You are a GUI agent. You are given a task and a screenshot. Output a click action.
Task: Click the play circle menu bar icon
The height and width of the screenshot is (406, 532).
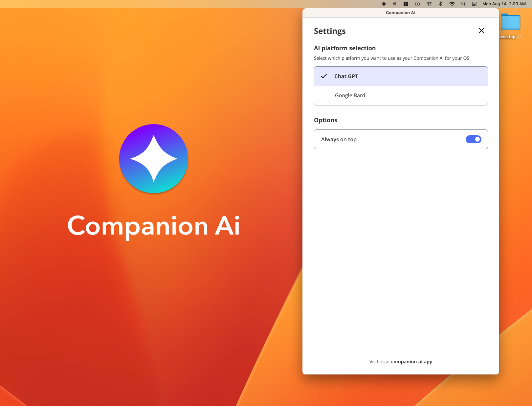click(x=417, y=4)
